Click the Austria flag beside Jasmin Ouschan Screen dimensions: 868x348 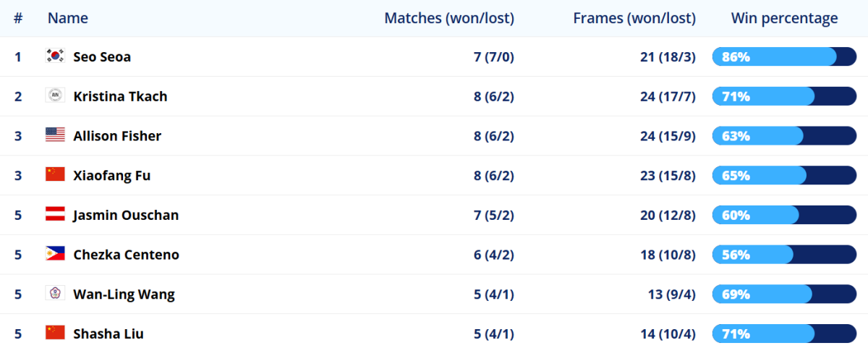point(55,215)
